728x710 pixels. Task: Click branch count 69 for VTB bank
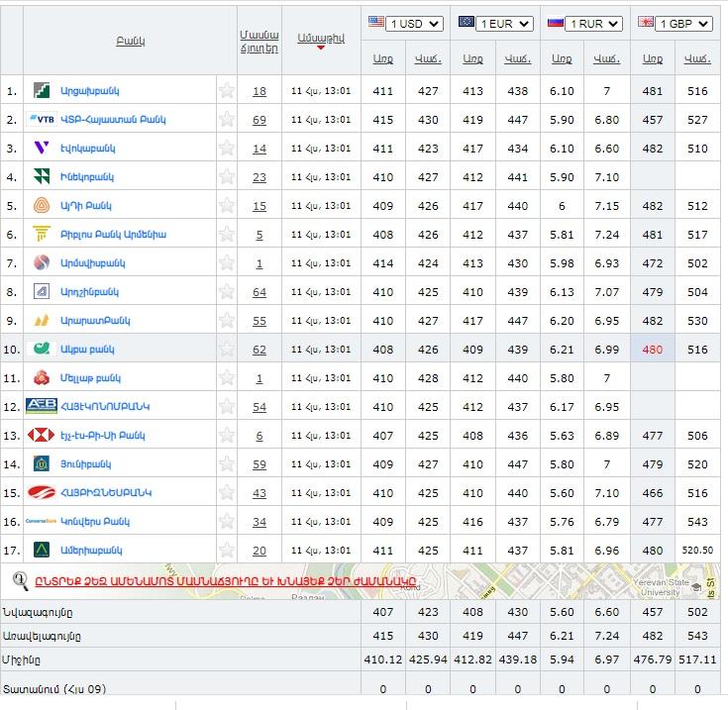pos(260,120)
